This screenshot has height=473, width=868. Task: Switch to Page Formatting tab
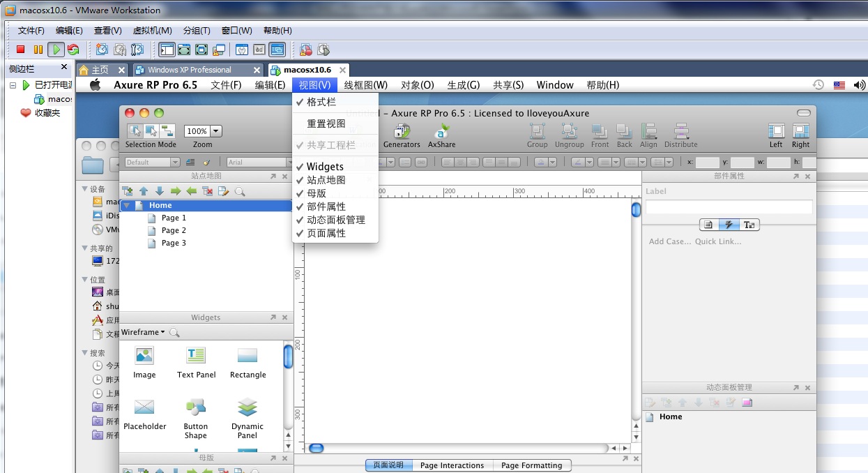click(x=531, y=465)
